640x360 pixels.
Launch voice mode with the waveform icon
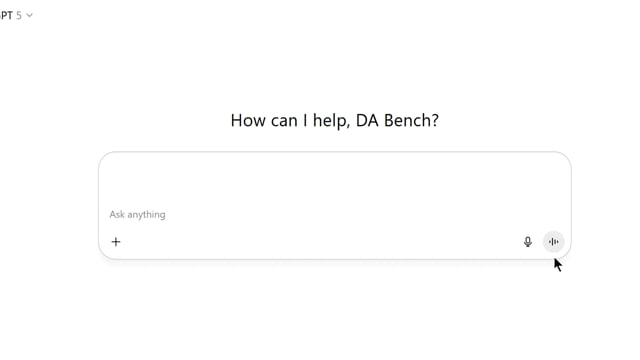(x=553, y=242)
